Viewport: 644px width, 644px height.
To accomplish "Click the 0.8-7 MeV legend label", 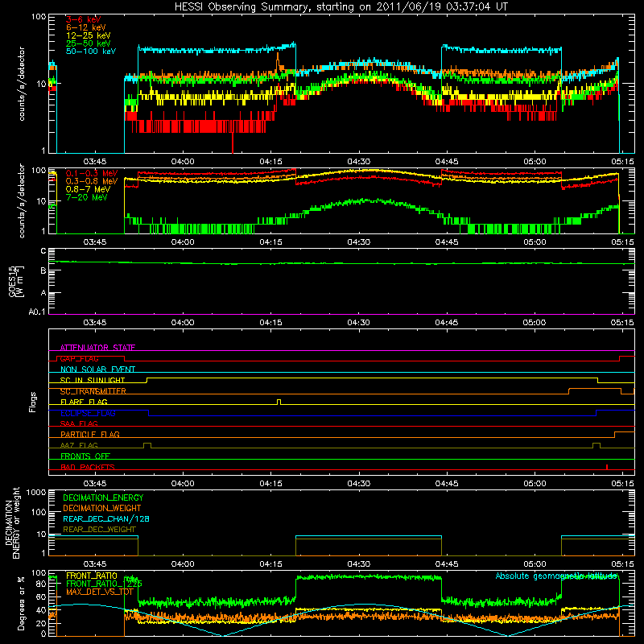I will coord(88,189).
